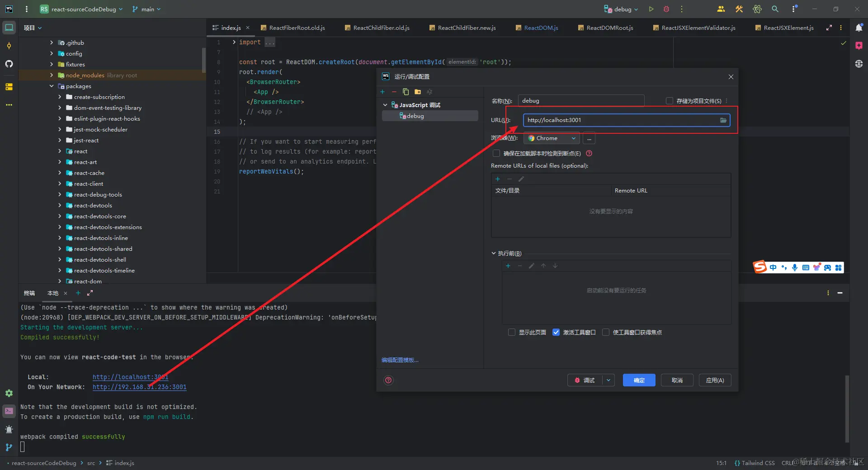Open the Structure tool window icon

[x=9, y=86]
